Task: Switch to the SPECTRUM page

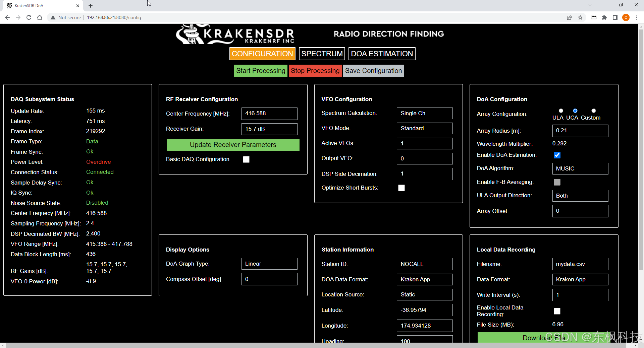Action: click(322, 54)
